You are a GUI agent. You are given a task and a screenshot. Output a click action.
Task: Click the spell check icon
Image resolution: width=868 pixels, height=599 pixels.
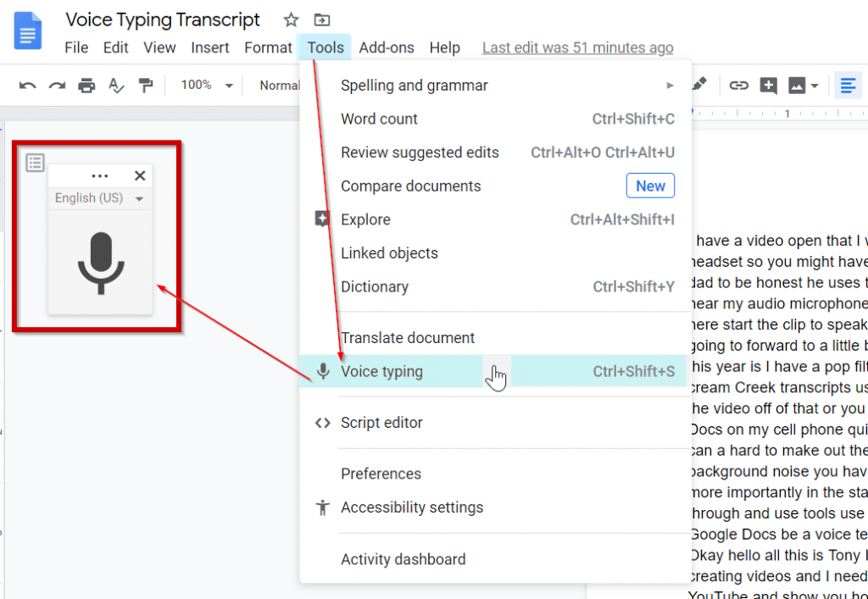point(116,86)
